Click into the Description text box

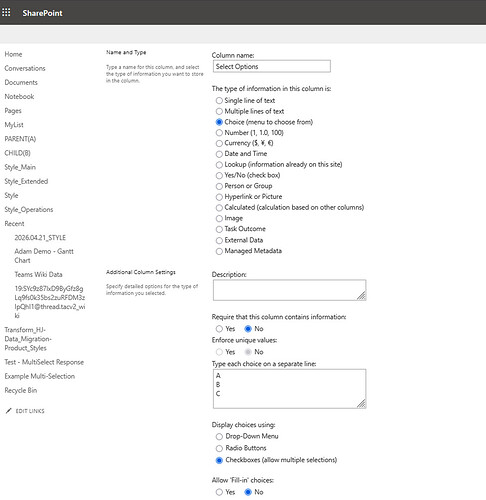point(289,290)
